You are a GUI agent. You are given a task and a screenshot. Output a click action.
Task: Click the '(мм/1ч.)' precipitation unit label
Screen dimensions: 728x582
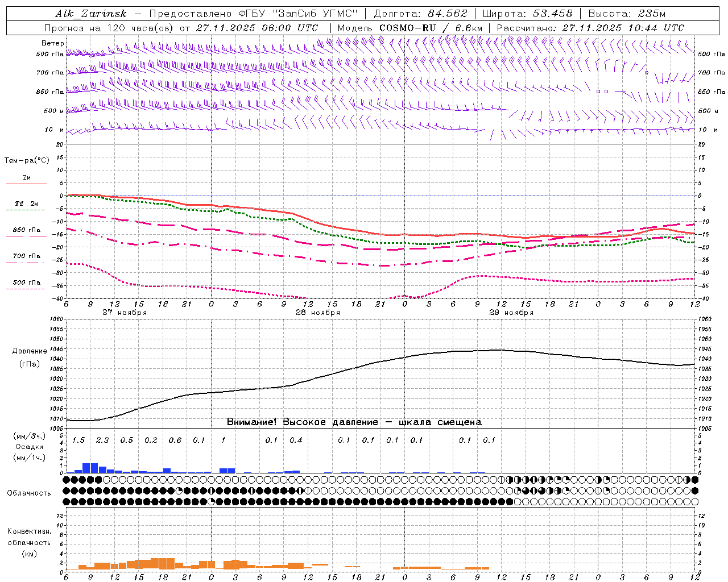(30, 457)
